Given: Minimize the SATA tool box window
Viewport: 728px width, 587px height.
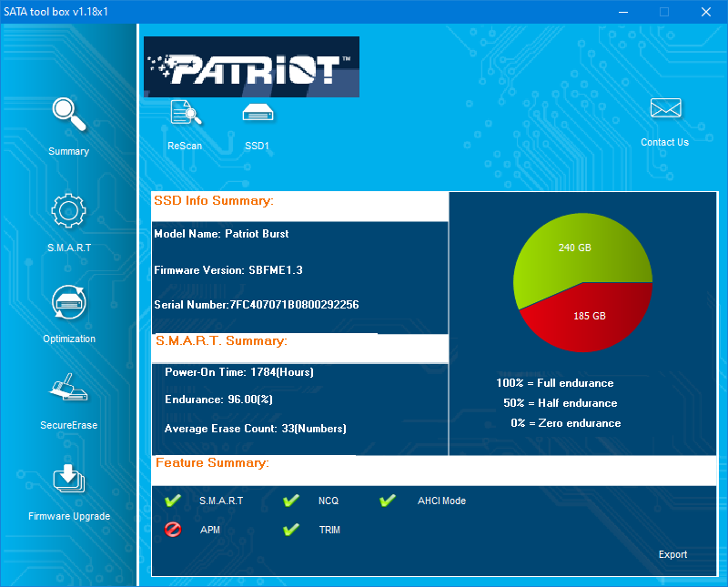Looking at the screenshot, I should pyautogui.click(x=623, y=12).
